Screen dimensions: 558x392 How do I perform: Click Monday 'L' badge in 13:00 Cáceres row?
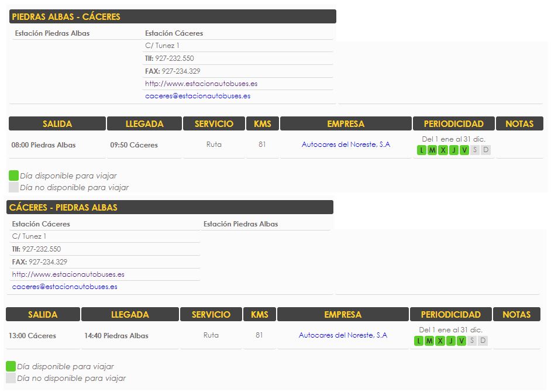click(419, 341)
